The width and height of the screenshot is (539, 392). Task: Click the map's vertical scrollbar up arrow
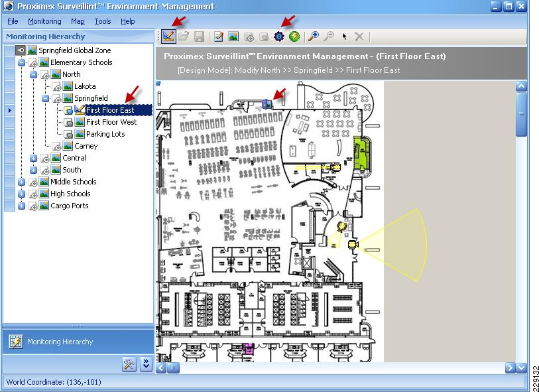(521, 86)
